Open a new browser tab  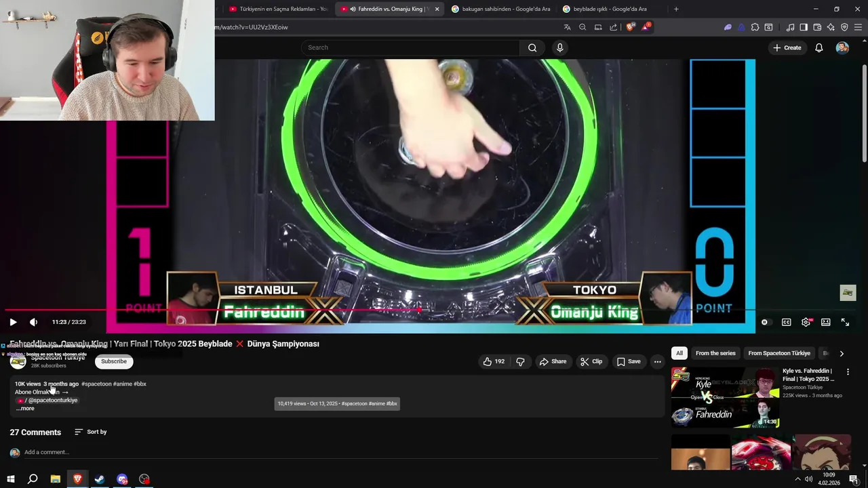[676, 9]
